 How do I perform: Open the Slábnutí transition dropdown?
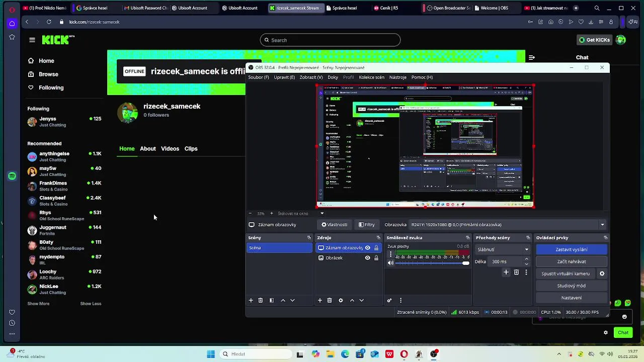(503, 249)
